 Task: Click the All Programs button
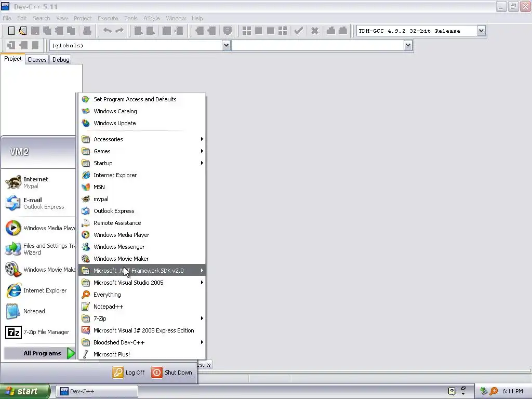39,353
